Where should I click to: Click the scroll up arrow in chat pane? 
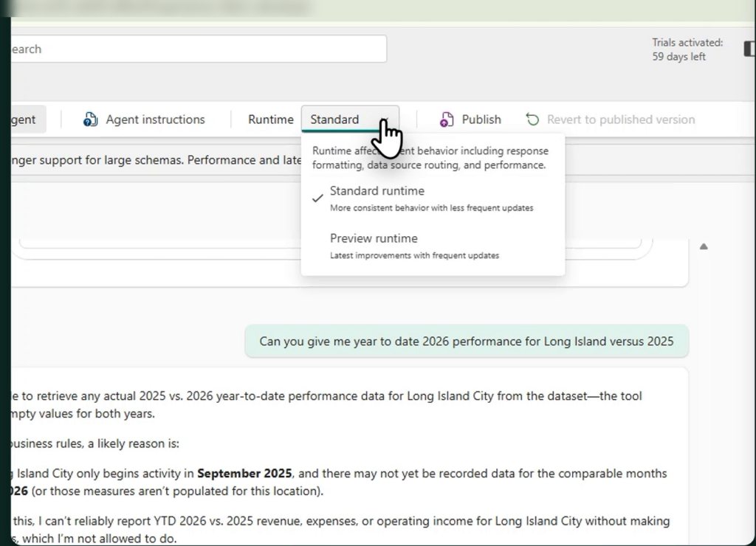pos(704,246)
